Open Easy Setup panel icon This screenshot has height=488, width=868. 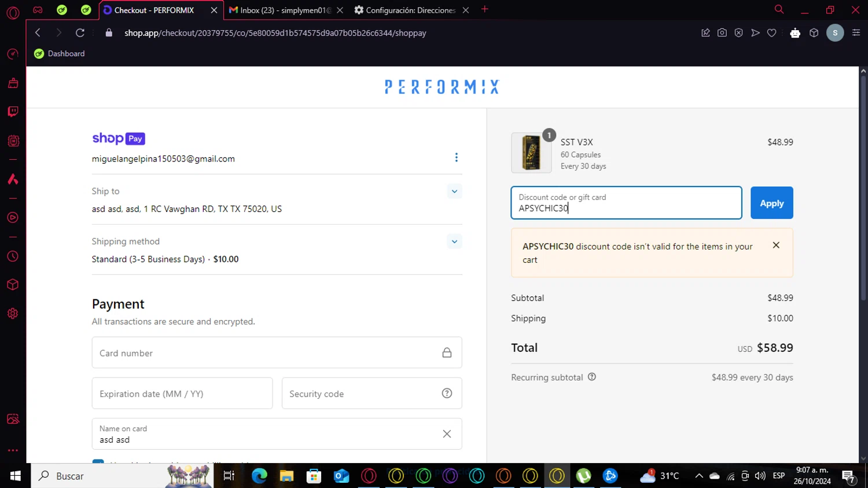856,33
